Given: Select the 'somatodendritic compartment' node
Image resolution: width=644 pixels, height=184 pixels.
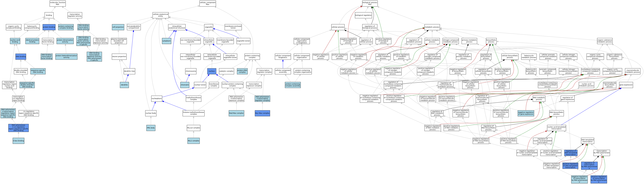Looking at the screenshot, I should [134, 27].
